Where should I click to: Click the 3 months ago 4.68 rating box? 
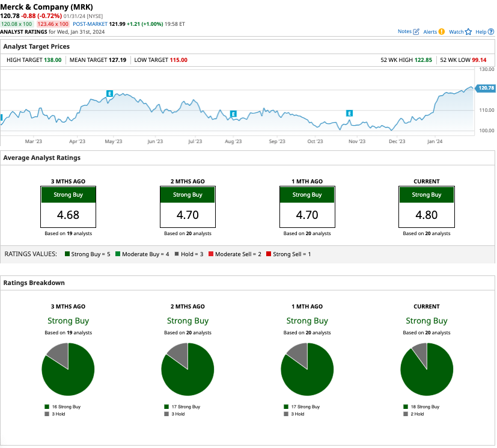(x=68, y=207)
